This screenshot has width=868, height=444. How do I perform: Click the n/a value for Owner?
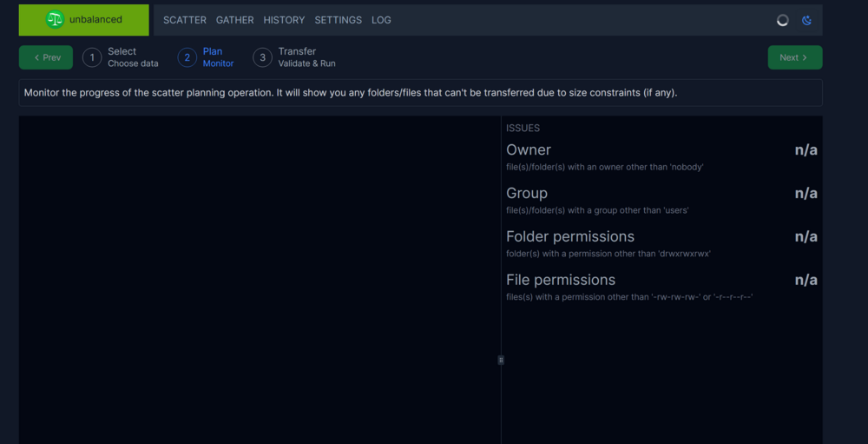(806, 150)
